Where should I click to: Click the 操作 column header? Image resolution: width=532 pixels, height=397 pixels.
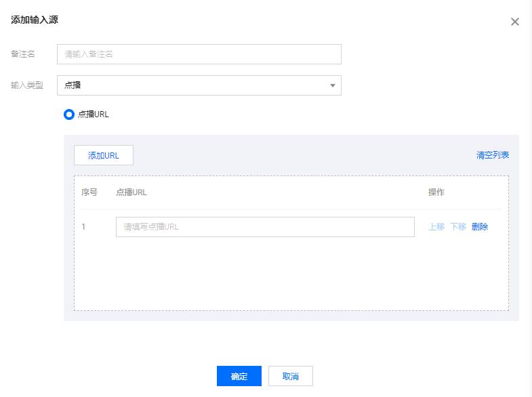point(436,192)
